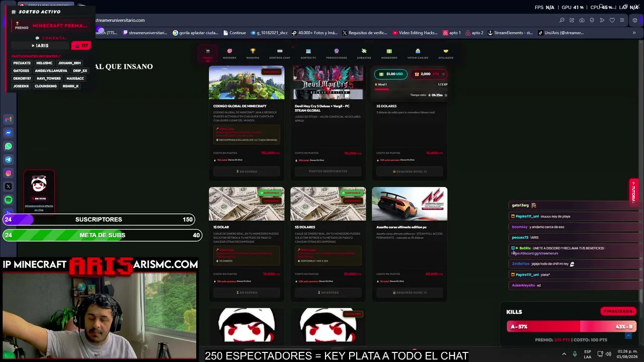
Task: Go to the Misiones tab
Action: [x=229, y=53]
